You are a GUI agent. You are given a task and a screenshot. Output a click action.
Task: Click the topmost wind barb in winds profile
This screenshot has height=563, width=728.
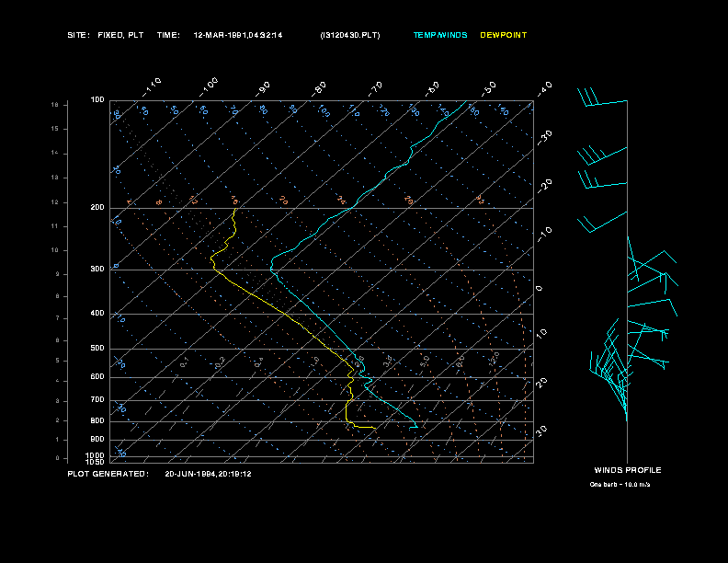tap(603, 98)
